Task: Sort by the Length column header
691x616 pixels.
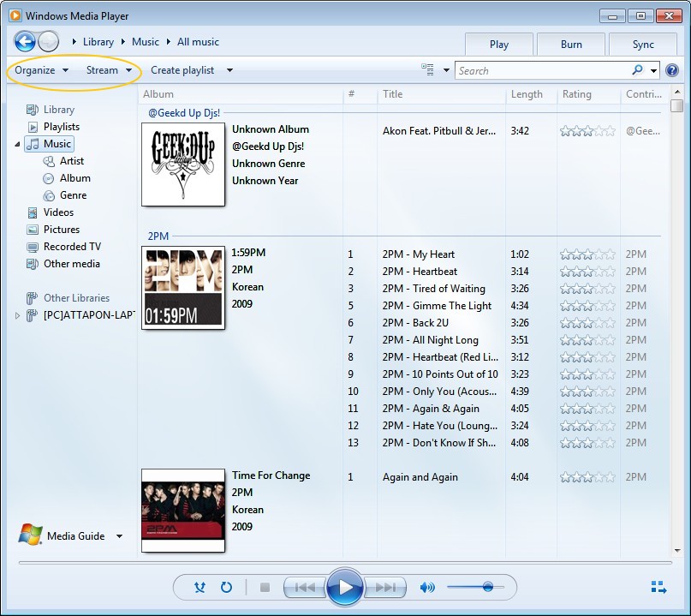Action: 532,94
